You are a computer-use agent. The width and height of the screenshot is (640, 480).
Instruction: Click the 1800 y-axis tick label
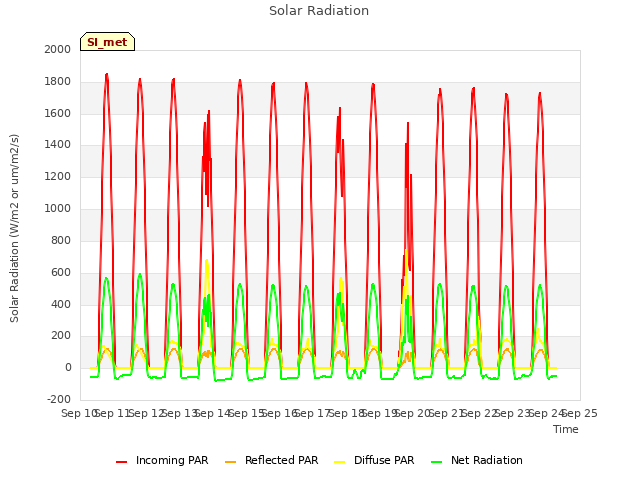58,82
